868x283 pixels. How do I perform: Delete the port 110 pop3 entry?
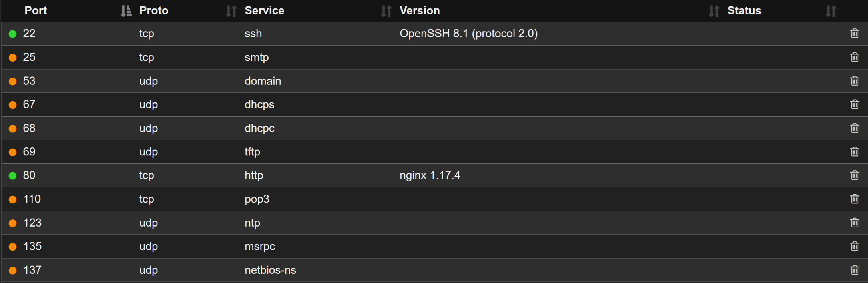[854, 199]
